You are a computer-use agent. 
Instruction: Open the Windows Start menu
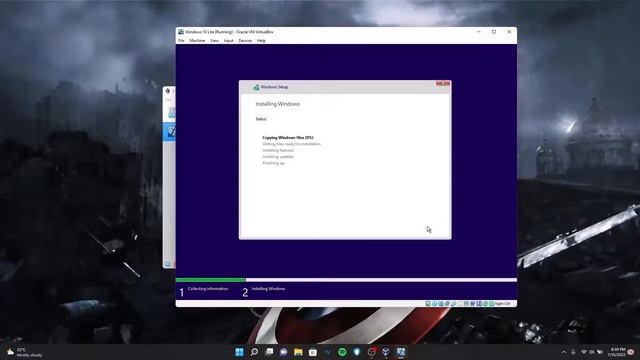(x=240, y=352)
